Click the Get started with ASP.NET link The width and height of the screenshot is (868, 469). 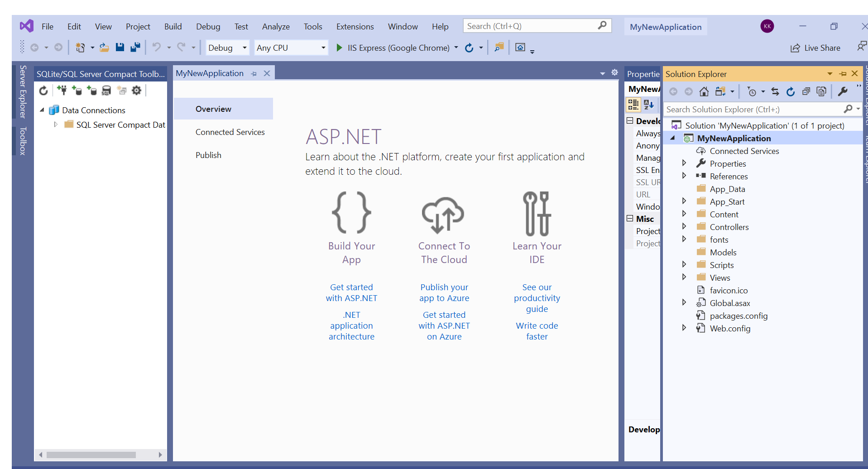(352, 292)
